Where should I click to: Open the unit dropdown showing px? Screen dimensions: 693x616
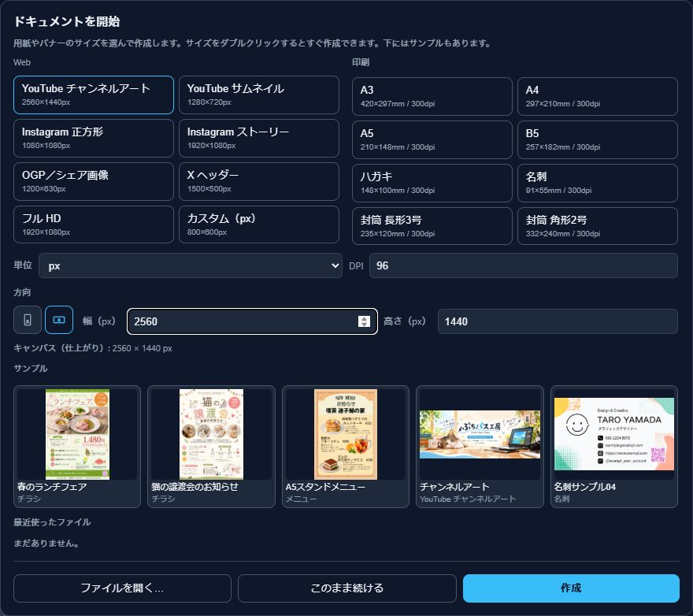click(x=191, y=265)
